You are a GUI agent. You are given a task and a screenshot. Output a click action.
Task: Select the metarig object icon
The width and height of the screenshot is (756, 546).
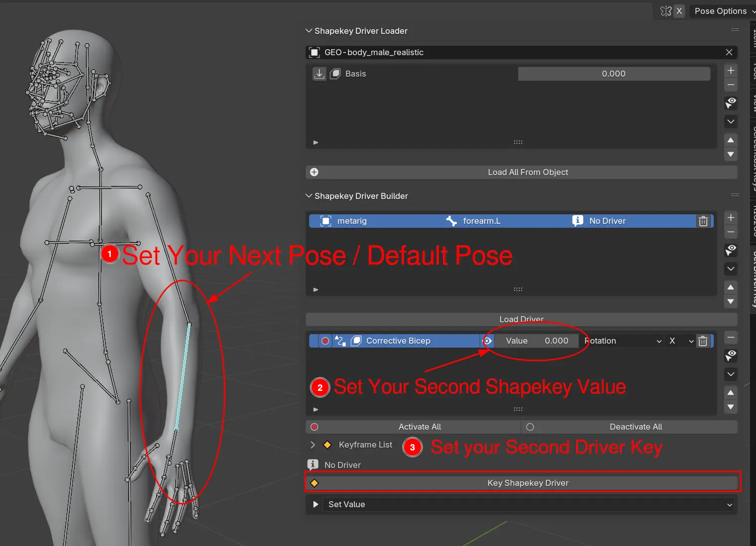point(326,221)
